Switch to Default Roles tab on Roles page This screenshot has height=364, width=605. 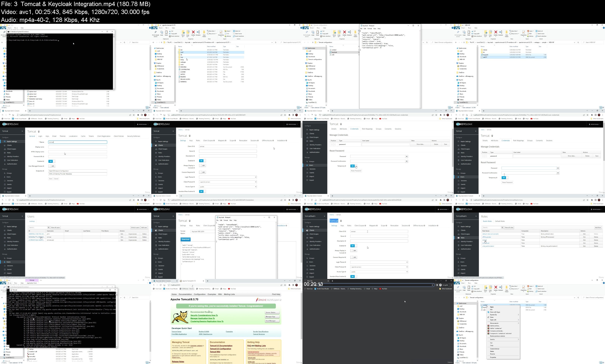pyautogui.click(x=500, y=221)
